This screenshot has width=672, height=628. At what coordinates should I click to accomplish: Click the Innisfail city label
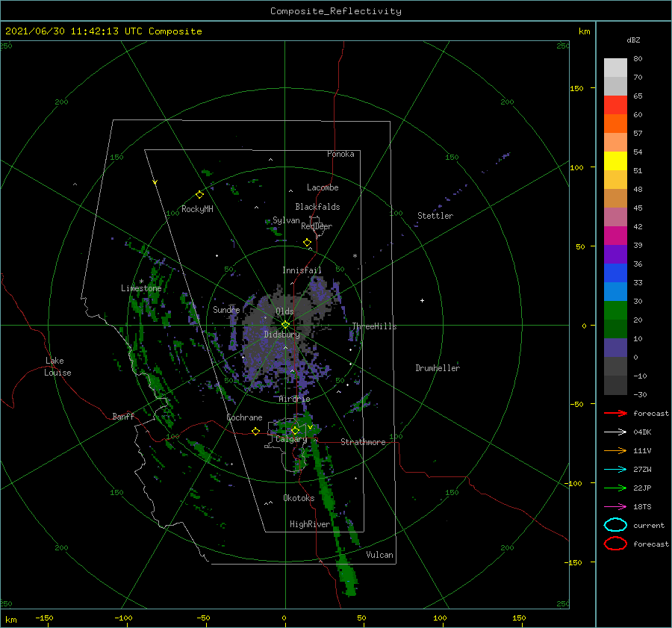pos(302,270)
